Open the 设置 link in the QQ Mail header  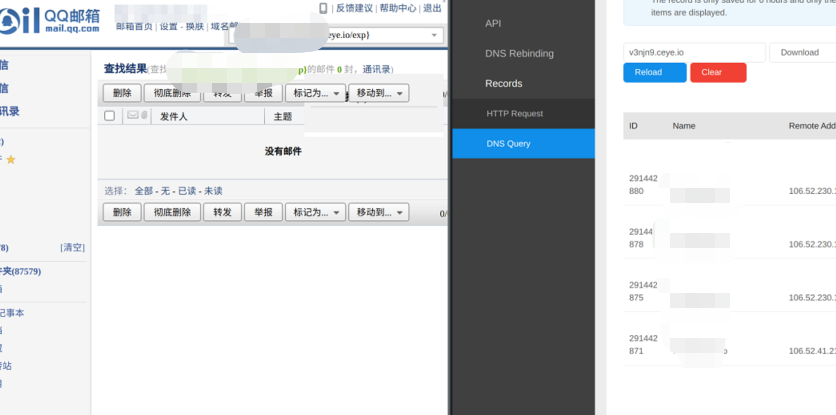pos(168,27)
